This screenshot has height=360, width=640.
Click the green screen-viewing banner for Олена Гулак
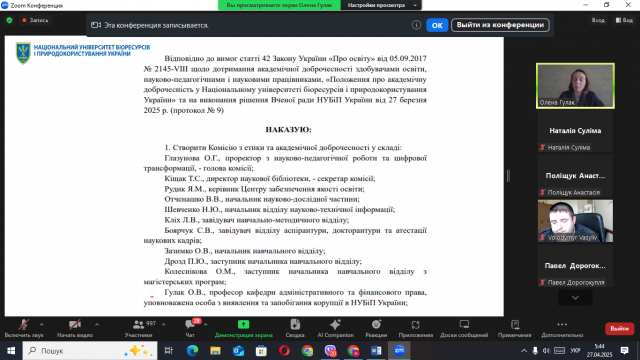(x=280, y=5)
